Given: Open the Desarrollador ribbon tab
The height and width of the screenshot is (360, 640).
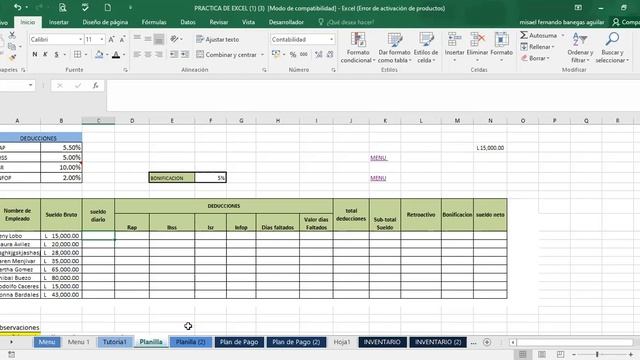Looking at the screenshot, I should 286,22.
